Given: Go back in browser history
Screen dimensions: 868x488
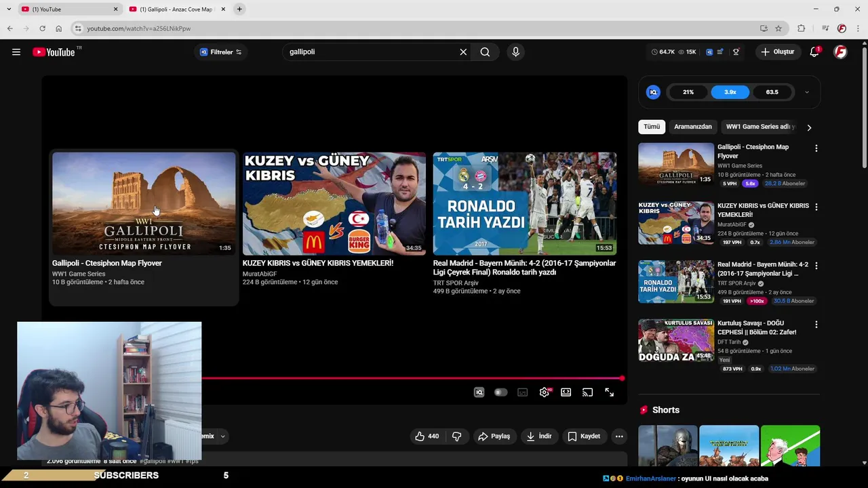Looking at the screenshot, I should [9, 28].
